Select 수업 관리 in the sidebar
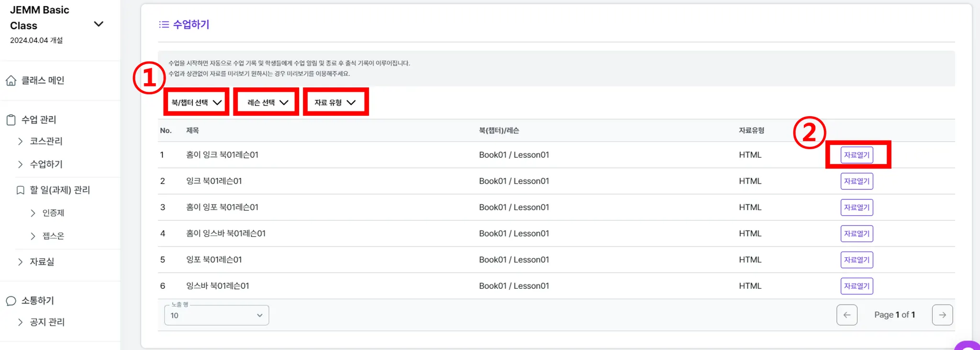980x350 pixels. tap(39, 120)
